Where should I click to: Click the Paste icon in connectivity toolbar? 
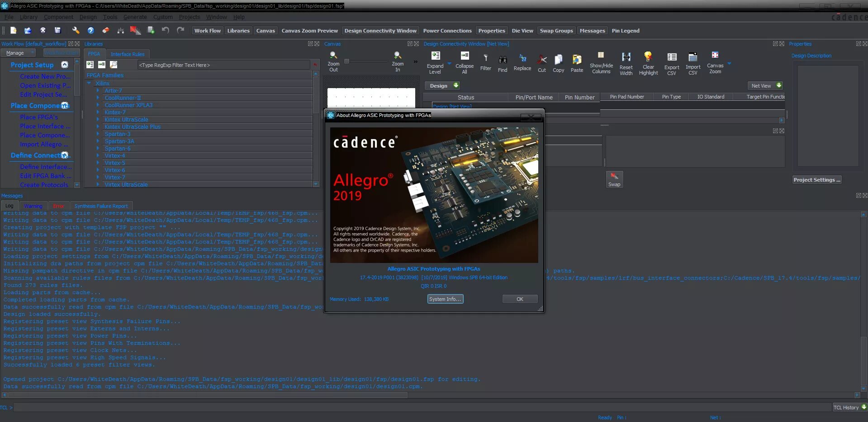click(x=577, y=64)
